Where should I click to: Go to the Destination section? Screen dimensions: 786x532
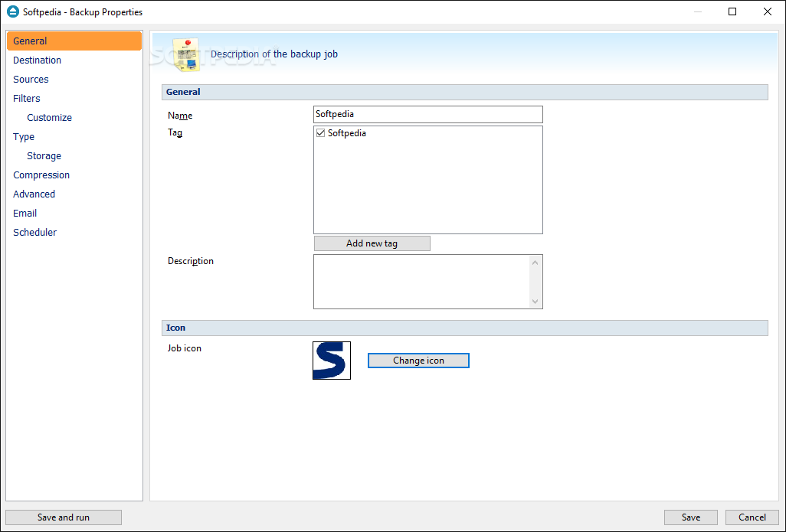coord(37,60)
